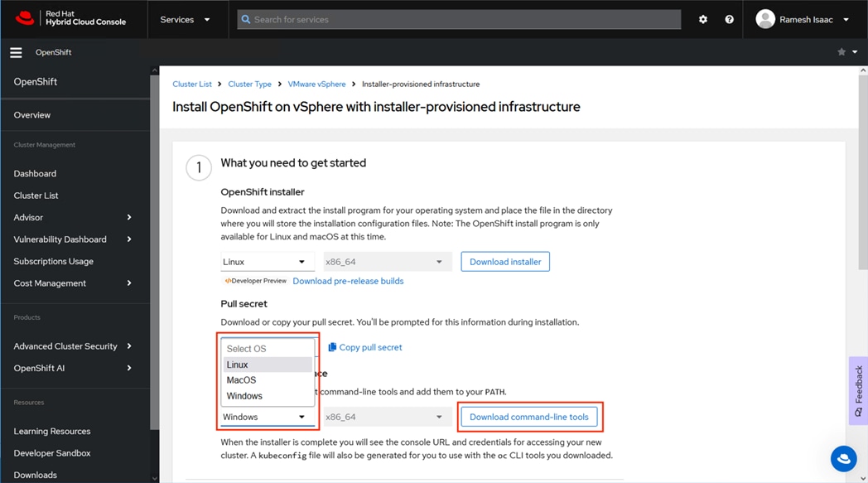The width and height of the screenshot is (868, 483).
Task: Click the Download installer button
Action: click(505, 262)
